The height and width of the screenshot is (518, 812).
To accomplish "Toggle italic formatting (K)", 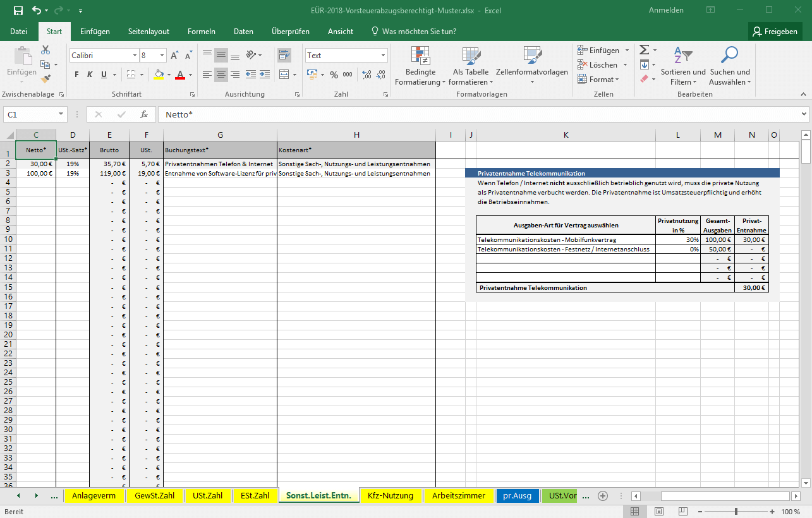I will pos(90,75).
